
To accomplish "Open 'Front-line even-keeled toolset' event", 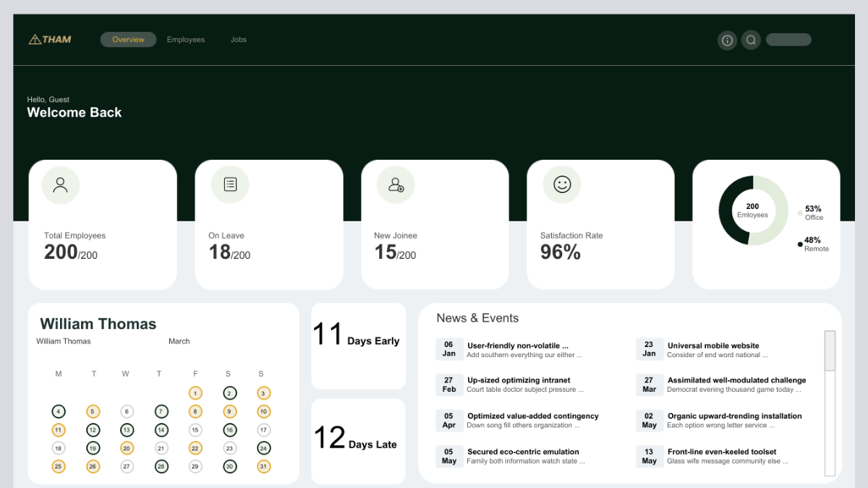I will click(x=721, y=452).
